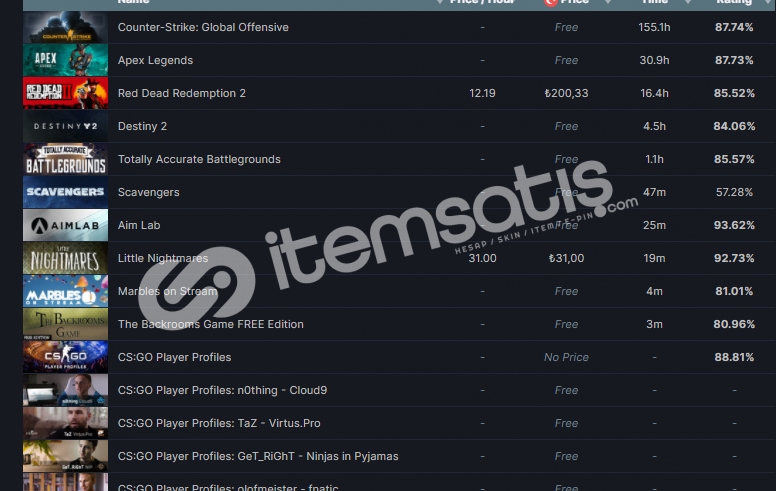The height and width of the screenshot is (491, 776).
Task: Open CS:GO Player Profiles: n0thing - Cloud9 title
Action: [x=222, y=390]
